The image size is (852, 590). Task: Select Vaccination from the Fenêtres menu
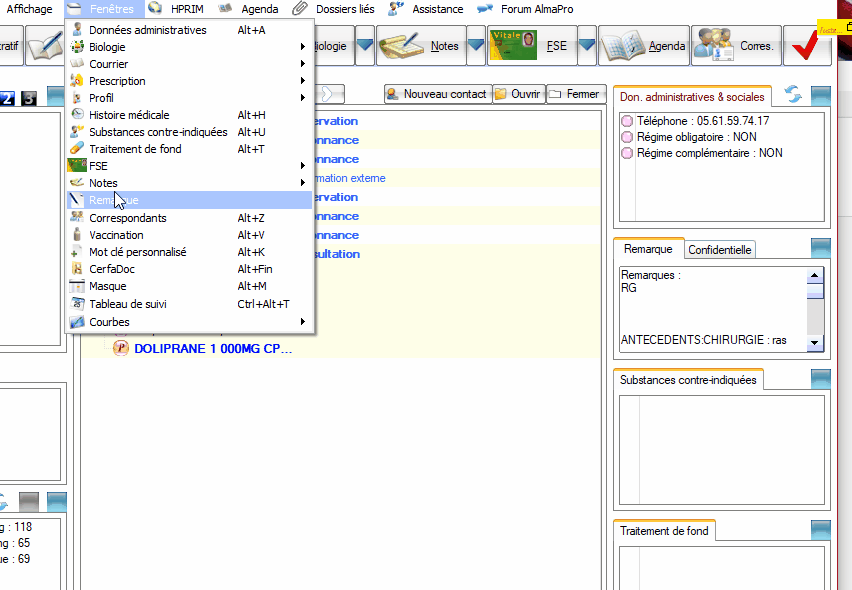coord(116,235)
